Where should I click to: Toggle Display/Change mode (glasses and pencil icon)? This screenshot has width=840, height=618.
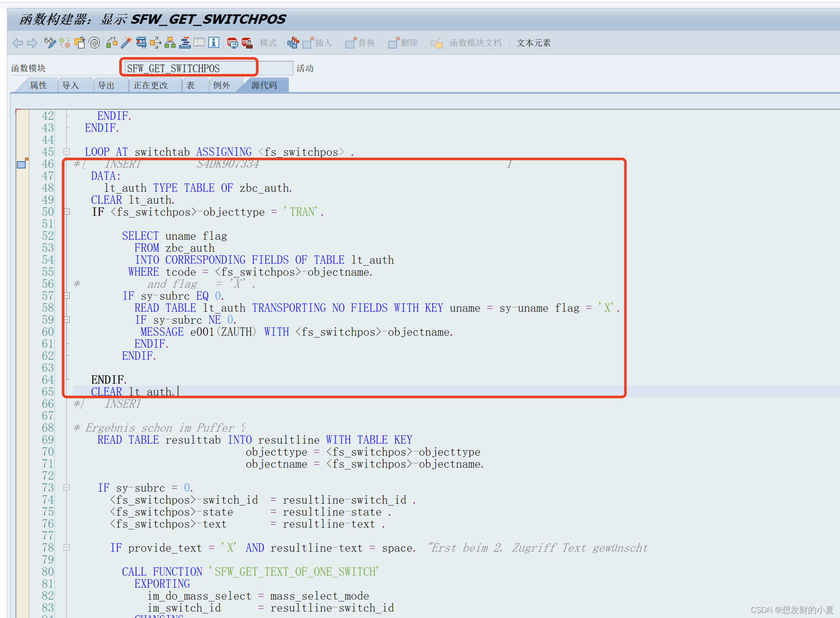50,42
